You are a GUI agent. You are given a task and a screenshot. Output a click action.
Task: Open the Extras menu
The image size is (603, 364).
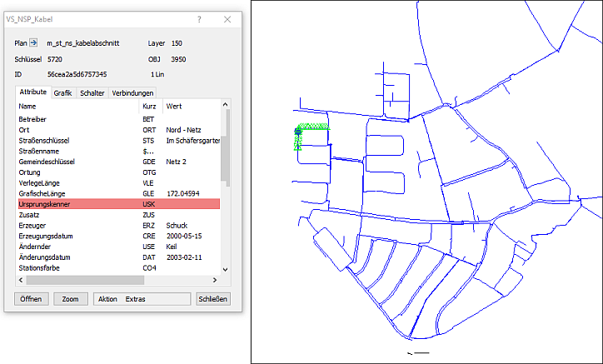pyautogui.click(x=135, y=298)
